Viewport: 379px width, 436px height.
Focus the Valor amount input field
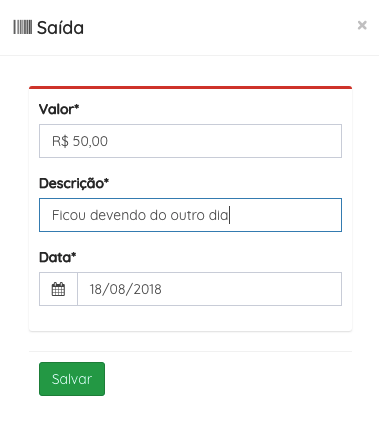point(190,141)
